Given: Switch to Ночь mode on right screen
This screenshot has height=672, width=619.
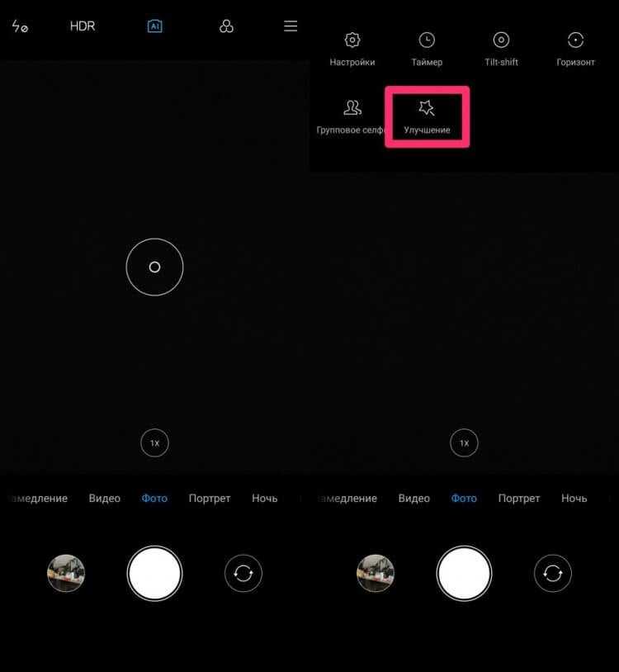Looking at the screenshot, I should [x=574, y=499].
